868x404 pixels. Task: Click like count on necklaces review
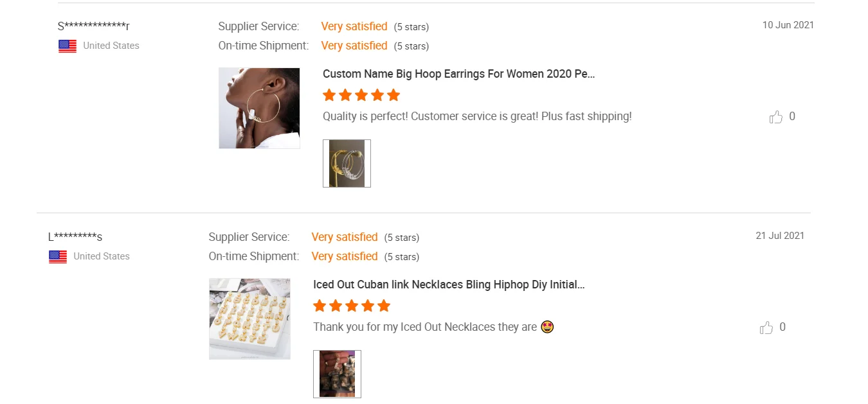click(782, 328)
